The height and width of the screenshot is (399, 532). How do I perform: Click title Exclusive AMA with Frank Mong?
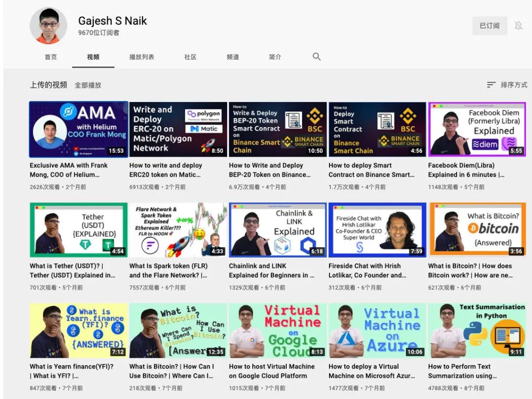68,170
